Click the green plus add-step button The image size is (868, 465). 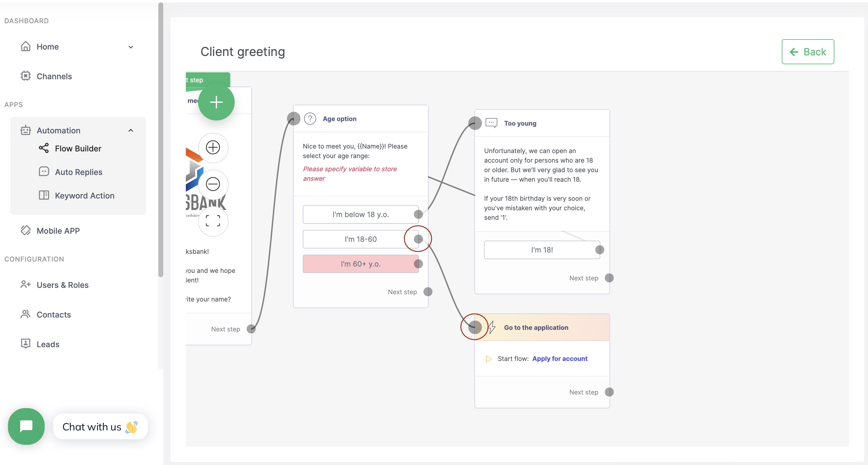(216, 102)
